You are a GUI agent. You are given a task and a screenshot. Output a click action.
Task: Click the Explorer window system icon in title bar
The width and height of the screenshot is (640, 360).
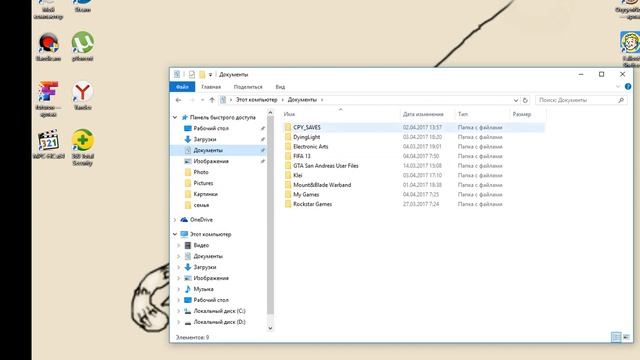point(177,74)
